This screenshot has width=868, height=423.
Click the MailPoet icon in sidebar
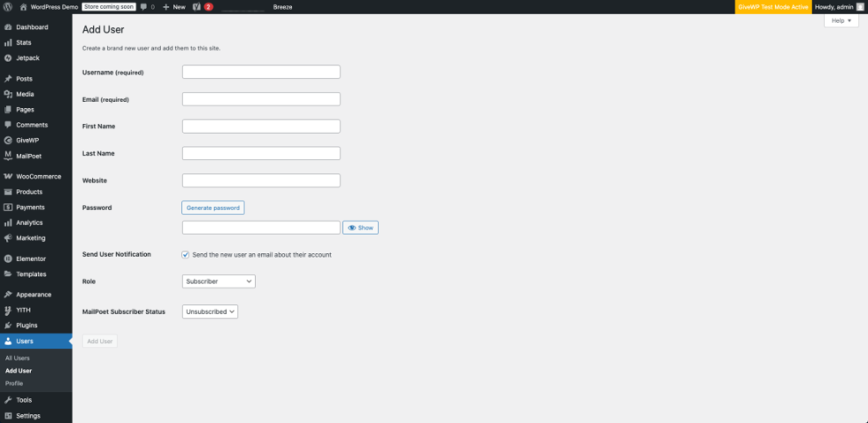coord(8,157)
